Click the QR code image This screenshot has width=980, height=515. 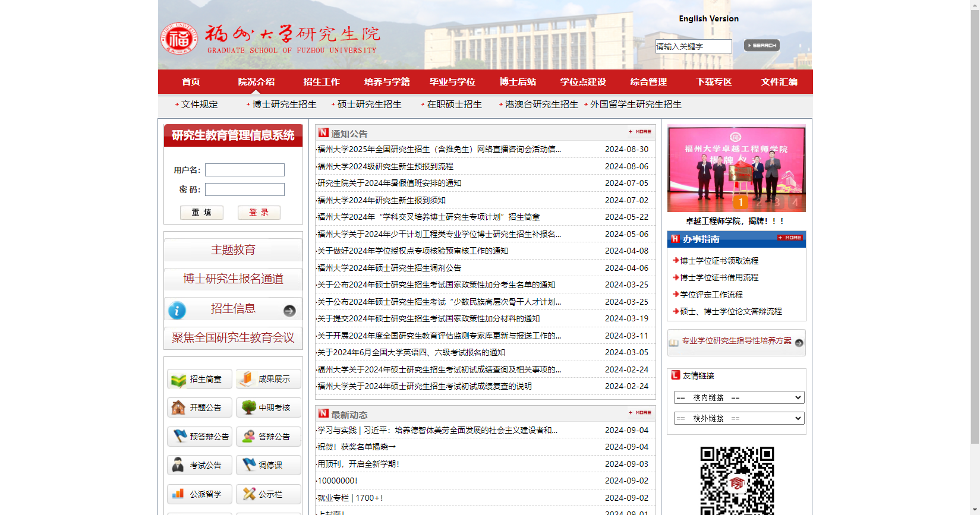[737, 481]
